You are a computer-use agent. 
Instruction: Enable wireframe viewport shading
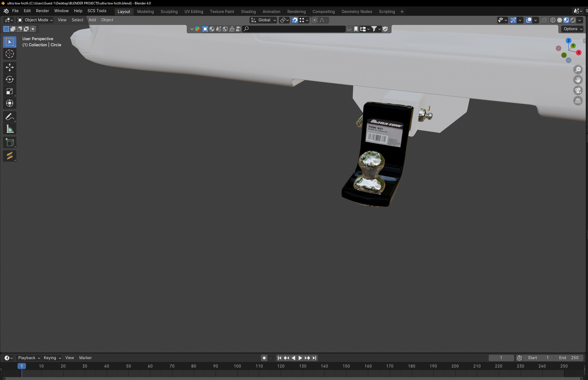[x=553, y=20]
